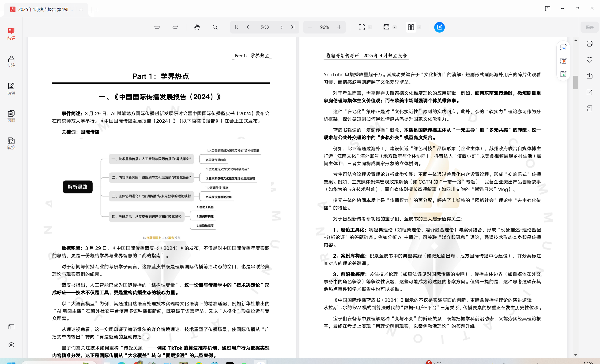Expand the fit-page dropdown arrow
Screen dimensions: 600x364
pos(394,27)
